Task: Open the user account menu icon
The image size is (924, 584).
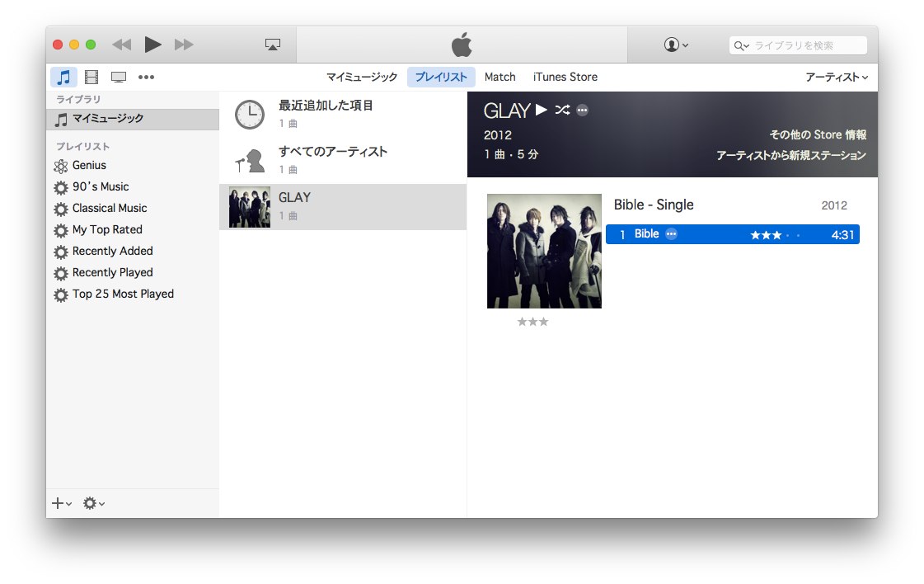Action: 676,45
